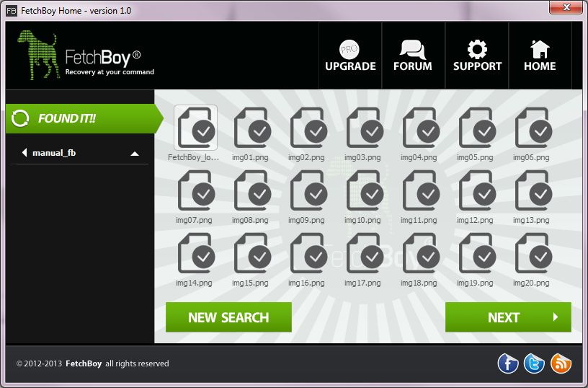Open the RSS feed icon in footer

tap(561, 363)
